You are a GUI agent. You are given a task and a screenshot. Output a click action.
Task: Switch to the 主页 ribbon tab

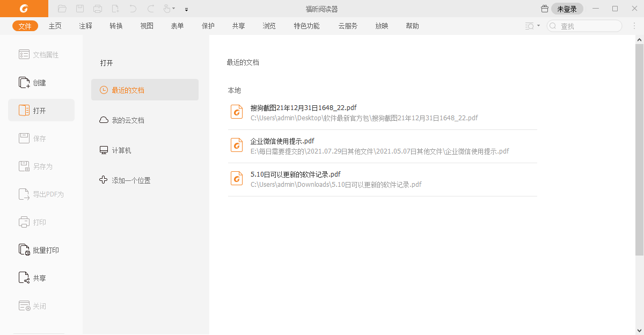pos(55,25)
